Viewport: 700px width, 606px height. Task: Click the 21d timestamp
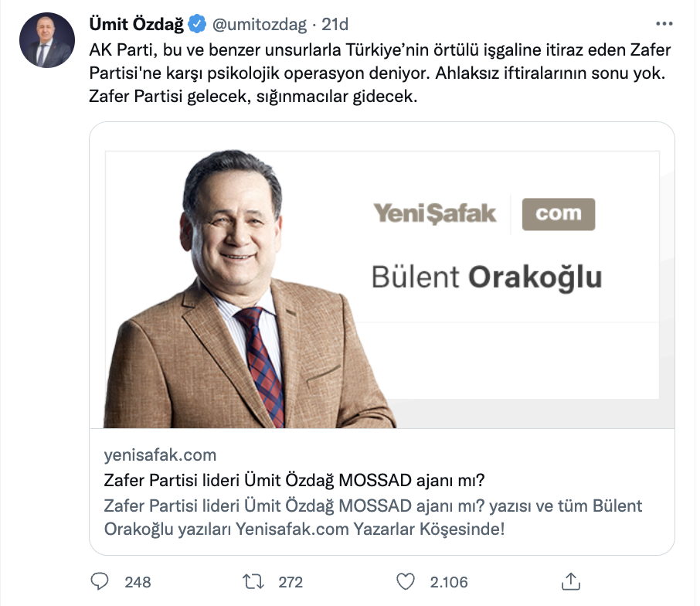(x=335, y=25)
